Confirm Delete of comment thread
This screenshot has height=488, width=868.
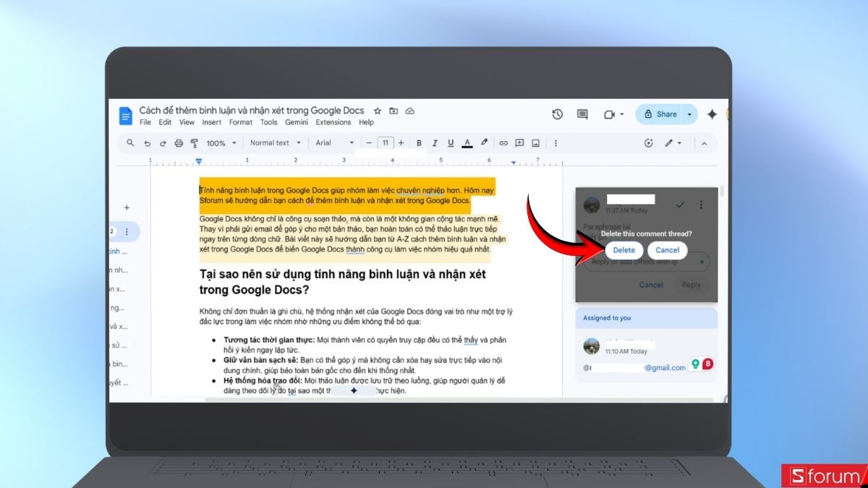click(624, 250)
